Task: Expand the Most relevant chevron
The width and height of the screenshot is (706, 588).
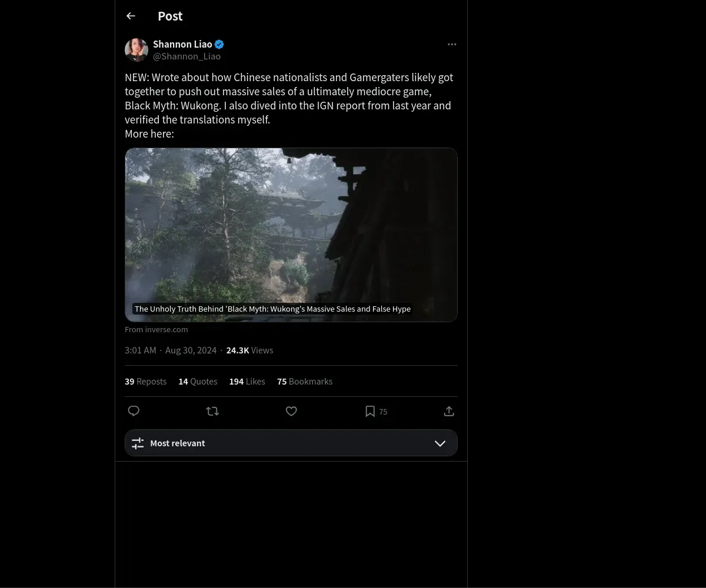Action: click(x=440, y=443)
